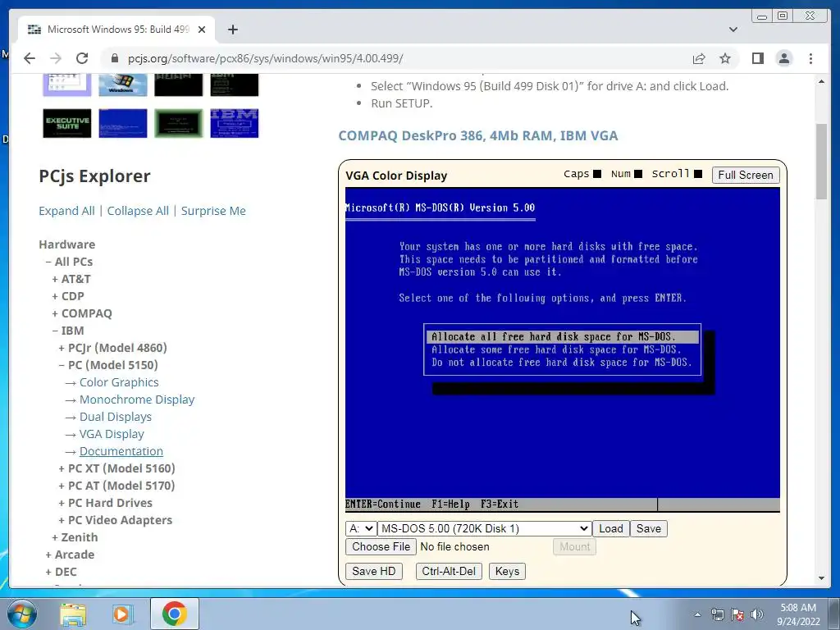Screen dimensions: 840x630
Task: Show hidden tray icons arrow
Action: [697, 614]
